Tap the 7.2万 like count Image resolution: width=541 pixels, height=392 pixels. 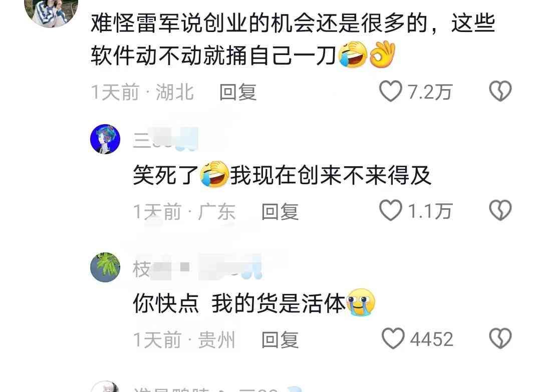430,92
